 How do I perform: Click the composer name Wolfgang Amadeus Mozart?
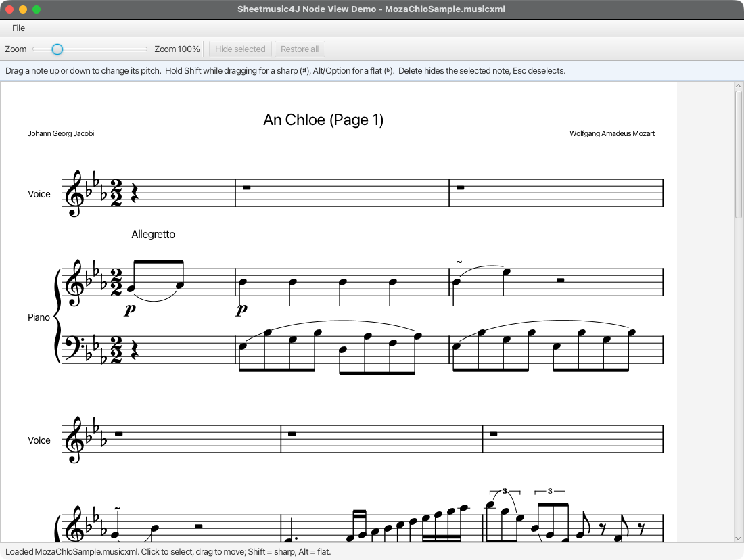click(x=611, y=133)
